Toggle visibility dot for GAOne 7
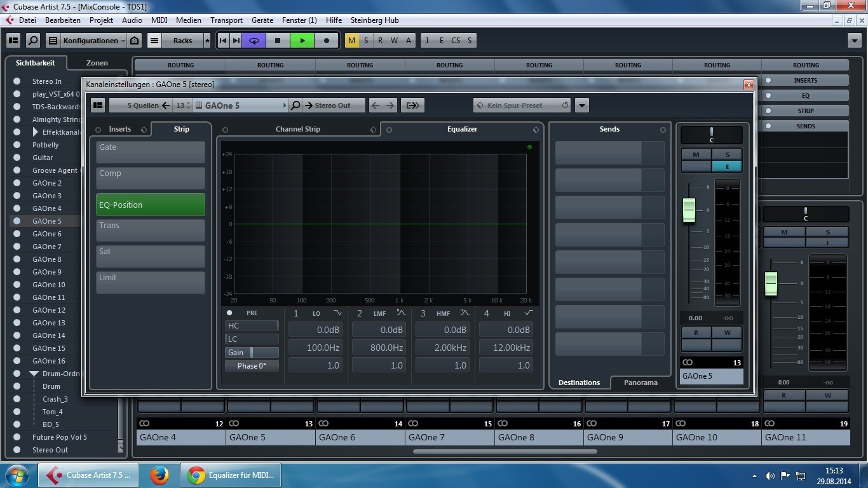Image resolution: width=868 pixels, height=488 pixels. [x=17, y=247]
